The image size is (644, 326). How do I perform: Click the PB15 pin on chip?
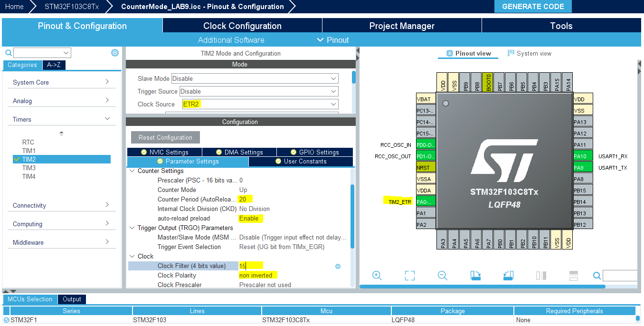[583, 190]
